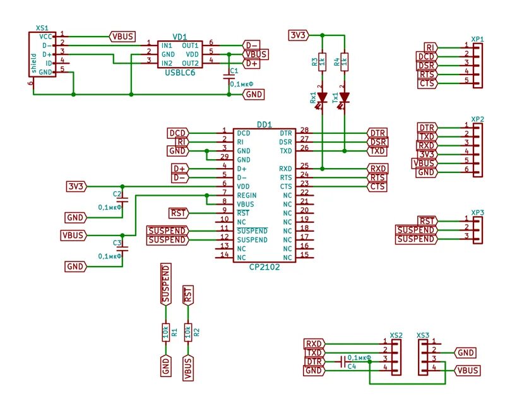
Task: Select the GND label under capacitor C2
Action: coord(76,217)
